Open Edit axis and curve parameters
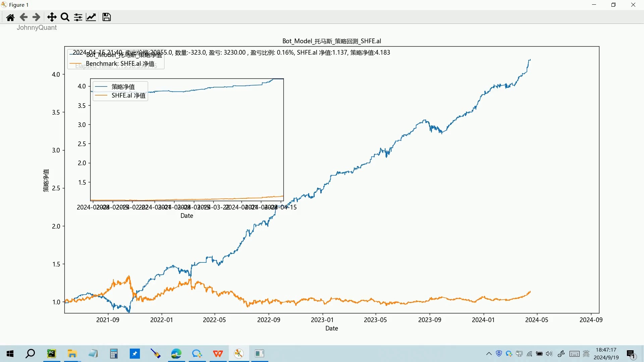The height and width of the screenshot is (362, 644). [x=91, y=17]
